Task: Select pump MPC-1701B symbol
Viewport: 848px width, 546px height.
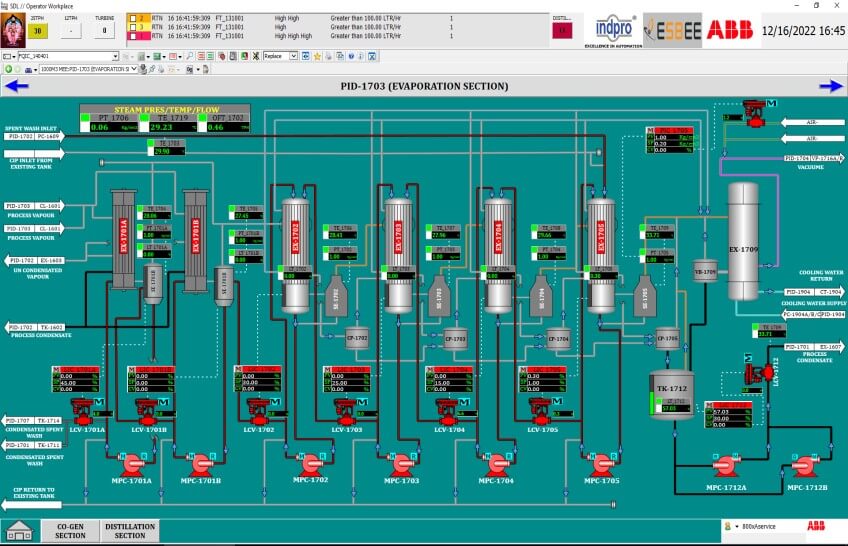Action: point(201,464)
